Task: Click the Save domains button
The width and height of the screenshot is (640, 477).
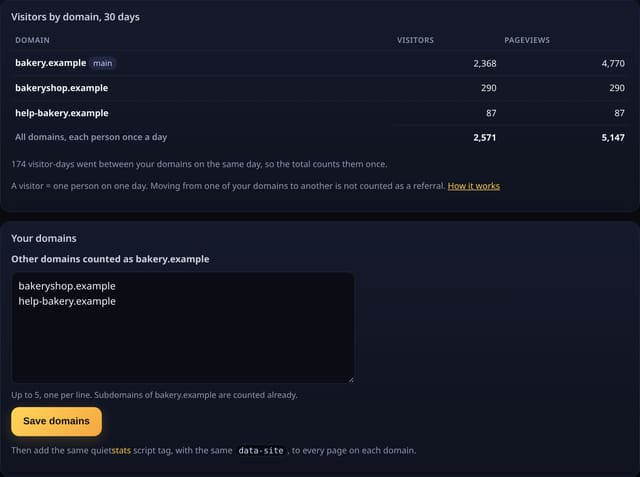Action: tap(56, 421)
